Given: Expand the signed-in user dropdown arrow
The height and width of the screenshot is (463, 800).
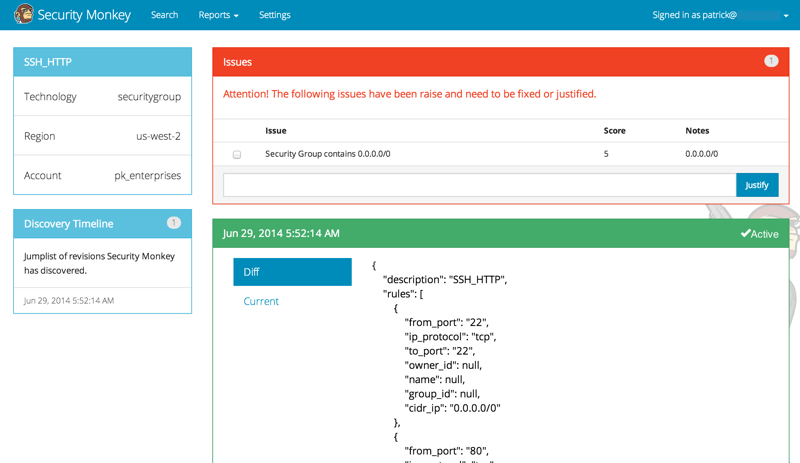Looking at the screenshot, I should click(x=786, y=16).
